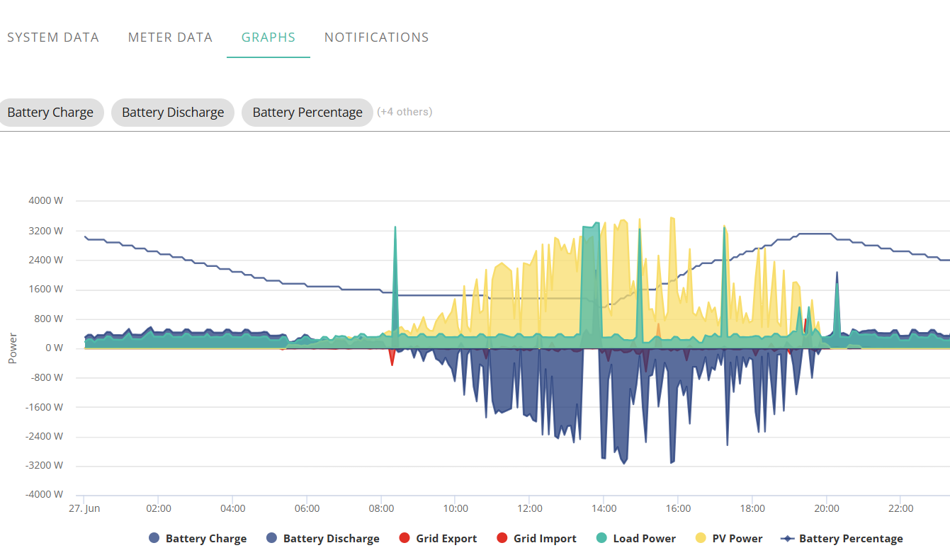Image resolution: width=950 pixels, height=560 pixels.
Task: Toggle Battery Percentage legend label
Action: pos(851,538)
